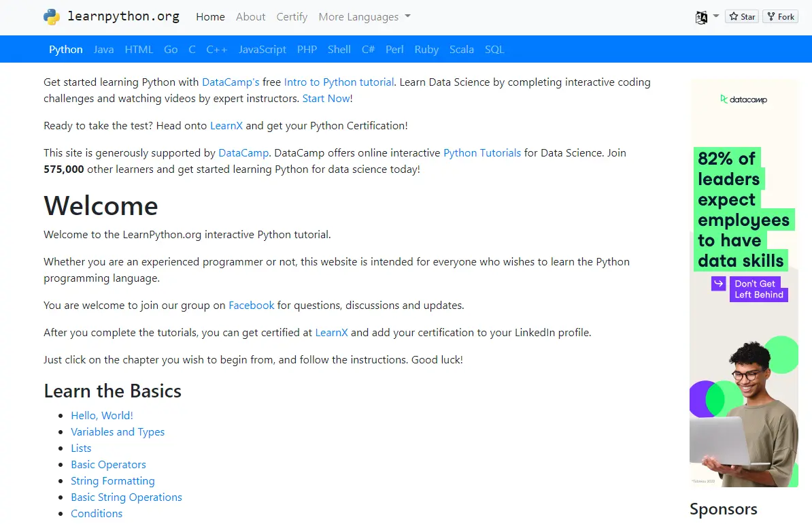Screen dimensions: 812x524
Task: Click the Python logo icon
Action: pyautogui.click(x=52, y=16)
